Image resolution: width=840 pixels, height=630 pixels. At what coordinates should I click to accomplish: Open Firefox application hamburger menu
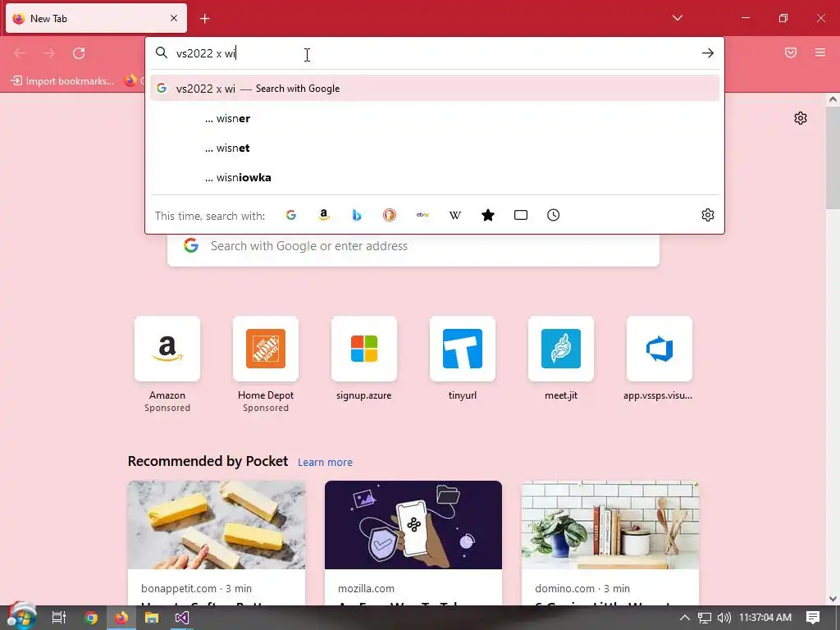coord(820,52)
